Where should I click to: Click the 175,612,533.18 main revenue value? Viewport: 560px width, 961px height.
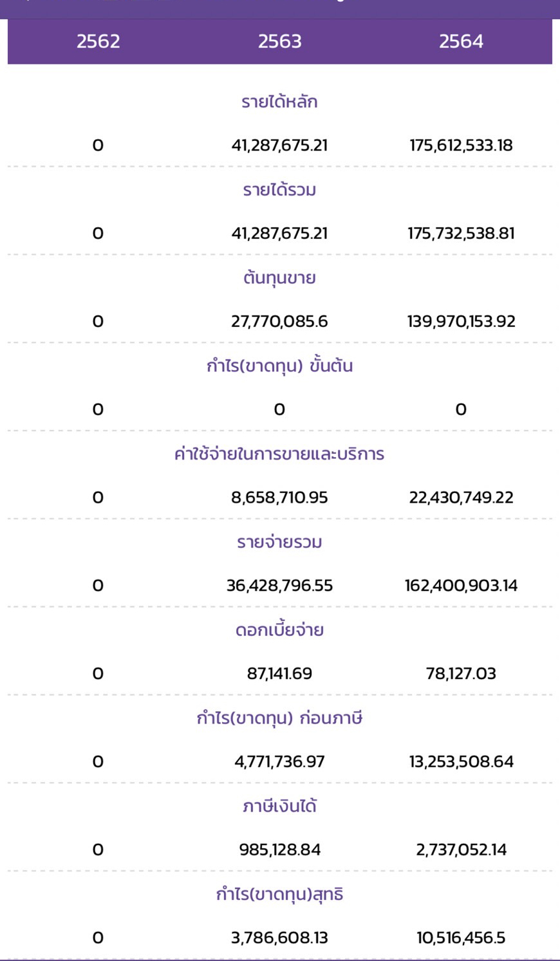point(461,145)
